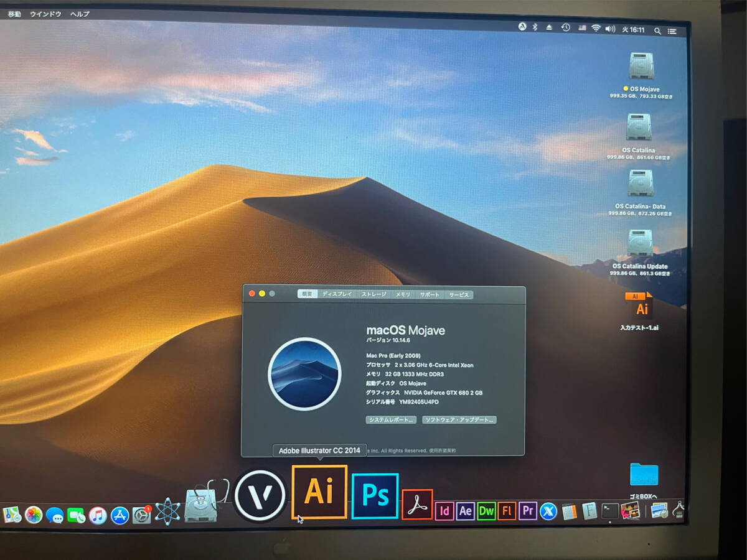The width and height of the screenshot is (747, 560).
Task: Click the バージョン 10.14.6 text
Action: coord(387,340)
